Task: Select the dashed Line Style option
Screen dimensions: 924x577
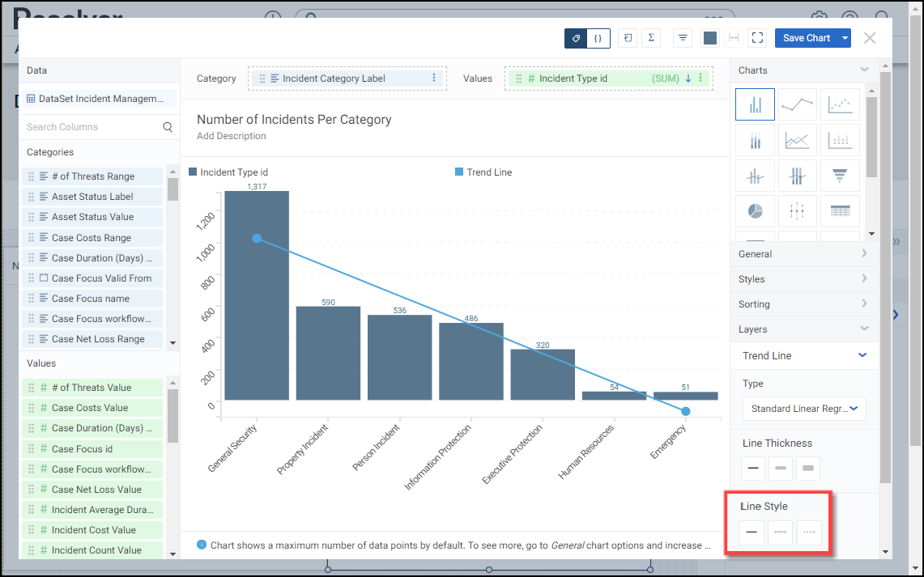Action: (781, 532)
